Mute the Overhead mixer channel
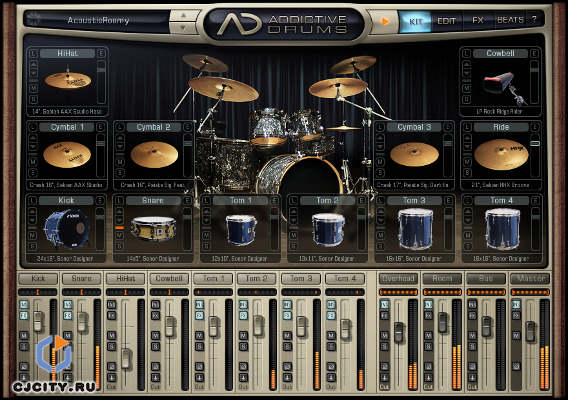Screen dimensions: 568x400 384,336
